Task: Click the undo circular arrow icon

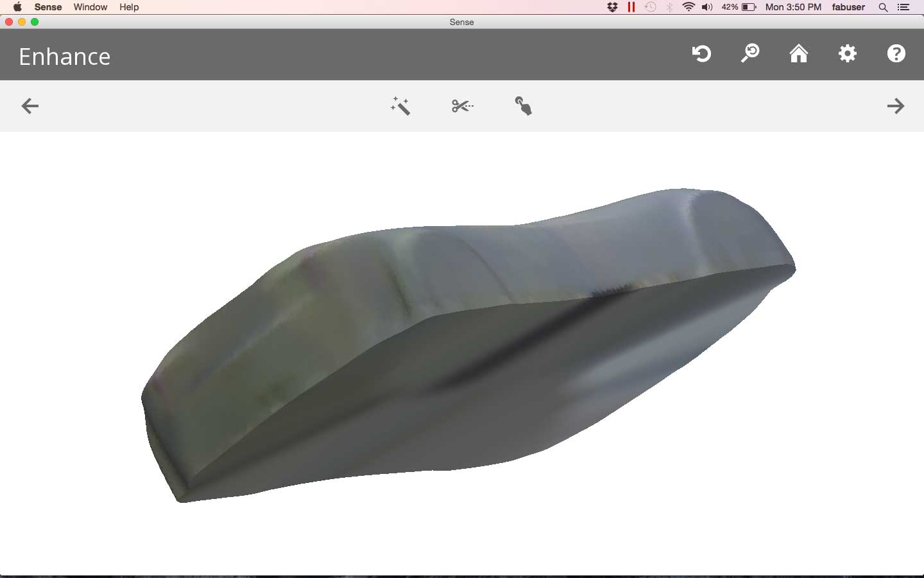Action: click(x=701, y=53)
